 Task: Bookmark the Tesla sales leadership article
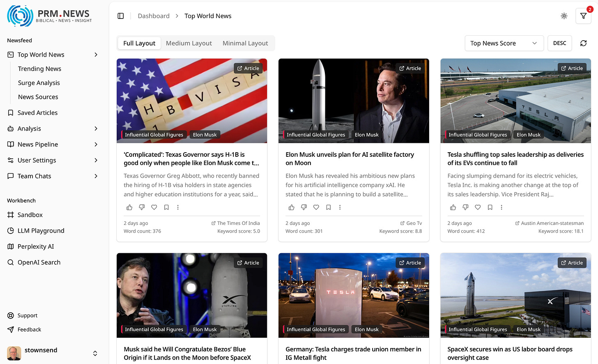pos(490,207)
